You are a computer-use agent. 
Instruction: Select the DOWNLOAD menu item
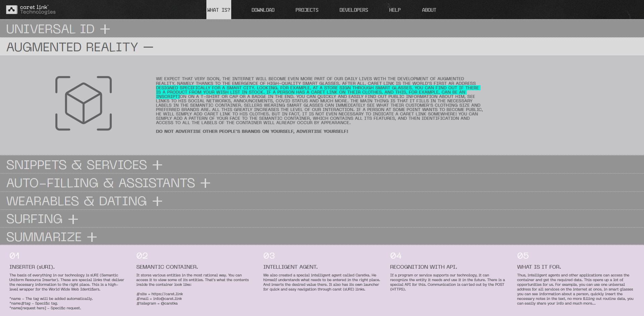coord(263,10)
